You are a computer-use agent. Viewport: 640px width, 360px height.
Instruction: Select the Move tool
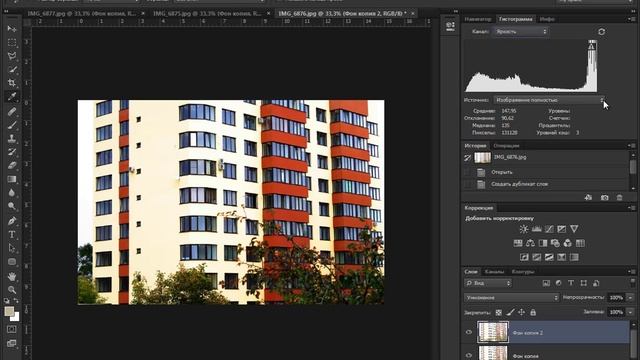point(12,29)
